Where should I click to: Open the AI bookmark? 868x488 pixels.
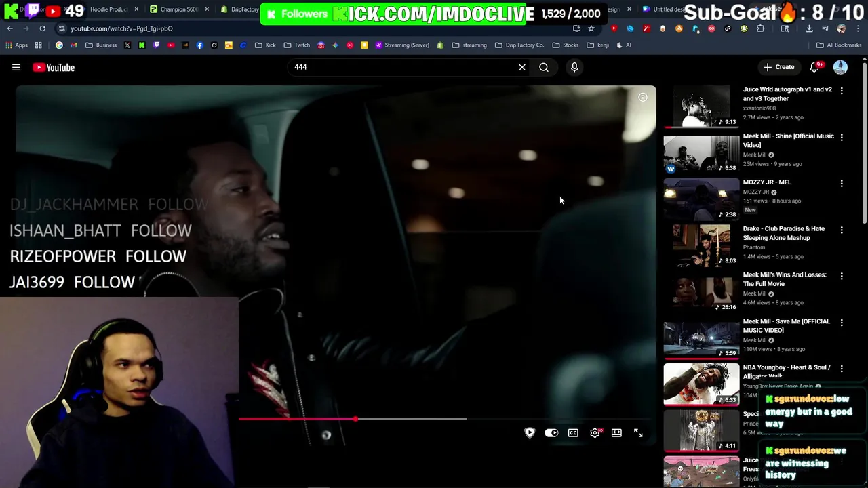tap(624, 45)
